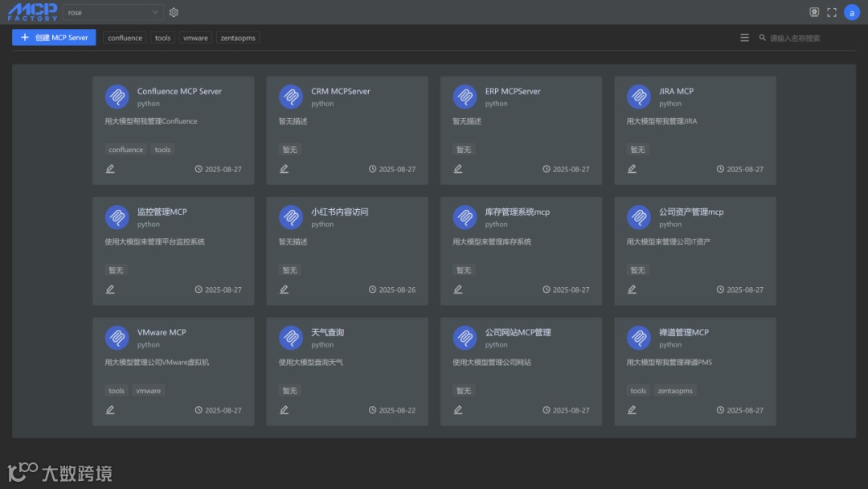Screen dimensions: 868x489
Task: Edit the Confluence MCP Server card
Action: pos(110,169)
